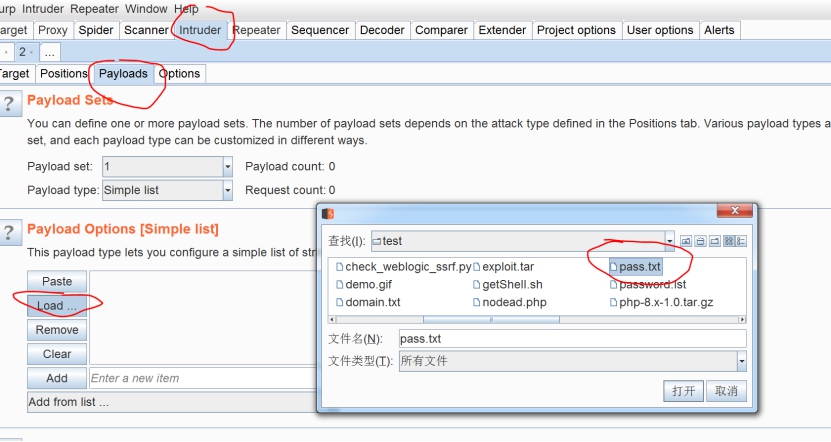
Task: Click the file list scrollbar left arrow
Action: coord(332,320)
